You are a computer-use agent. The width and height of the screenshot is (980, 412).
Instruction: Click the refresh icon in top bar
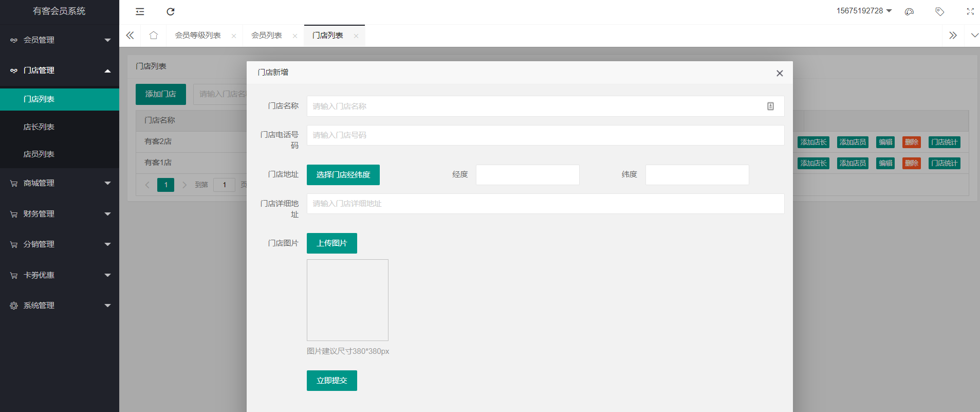171,11
